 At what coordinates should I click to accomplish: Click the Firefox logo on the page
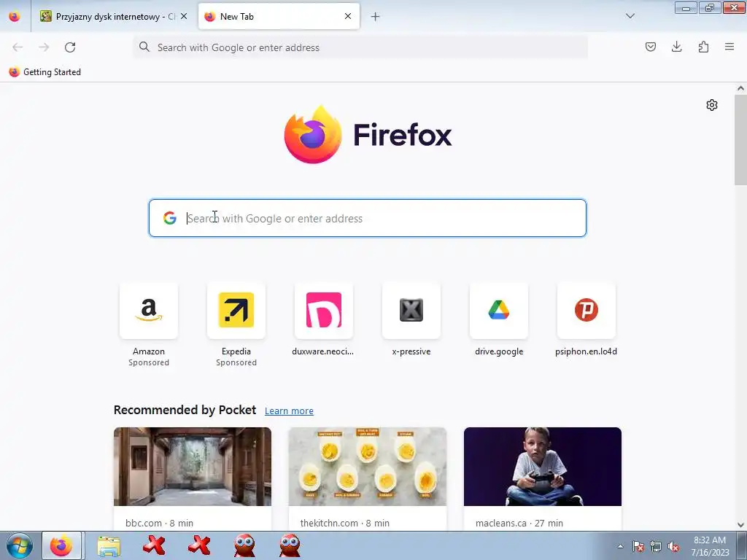coord(368,134)
